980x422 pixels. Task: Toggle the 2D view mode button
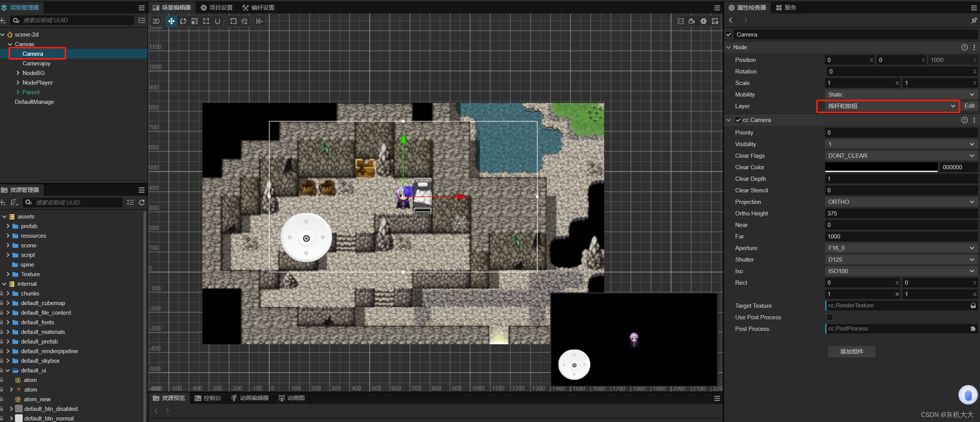click(x=156, y=21)
